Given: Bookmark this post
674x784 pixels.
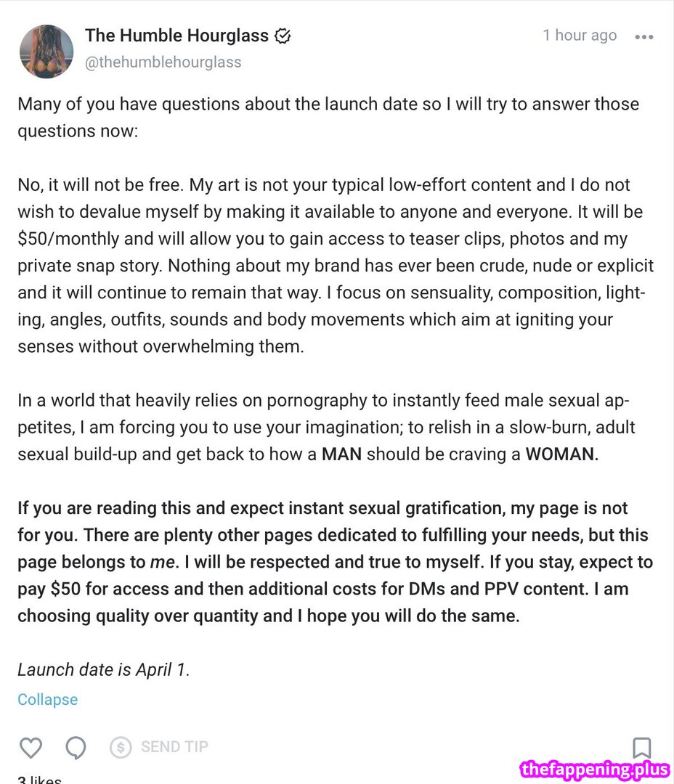Looking at the screenshot, I should pyautogui.click(x=641, y=748).
